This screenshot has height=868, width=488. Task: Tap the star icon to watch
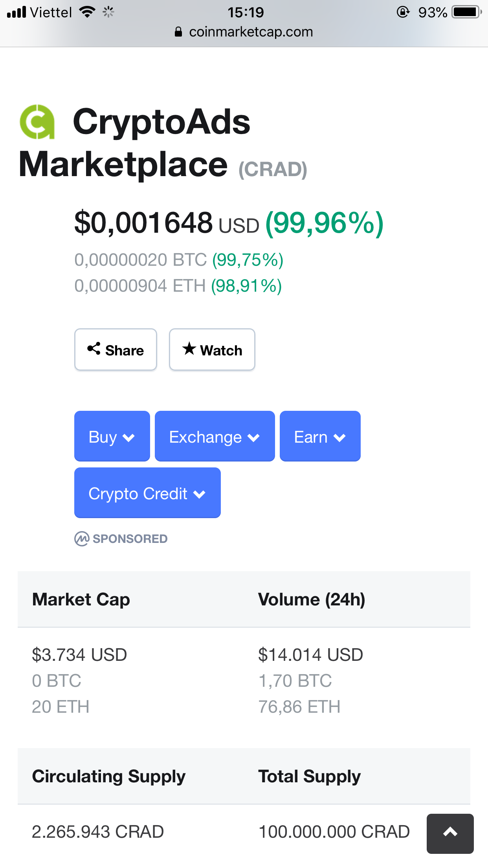click(189, 349)
